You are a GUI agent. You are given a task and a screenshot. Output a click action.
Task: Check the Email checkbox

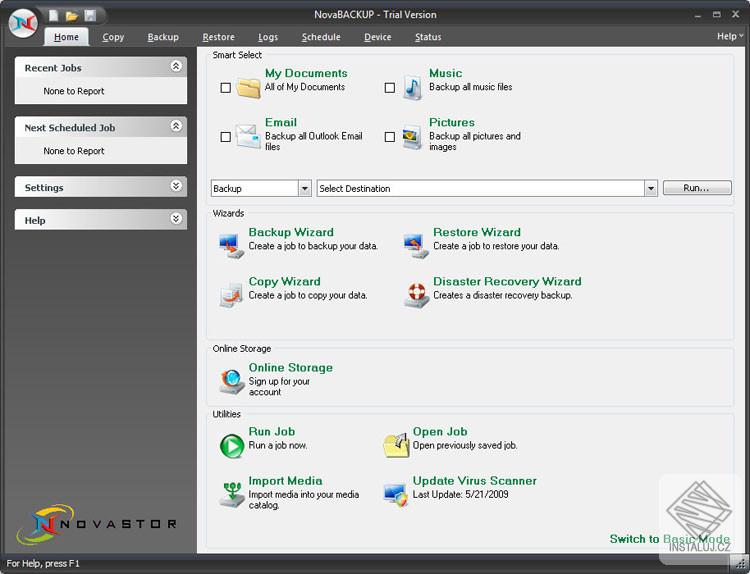click(226, 137)
